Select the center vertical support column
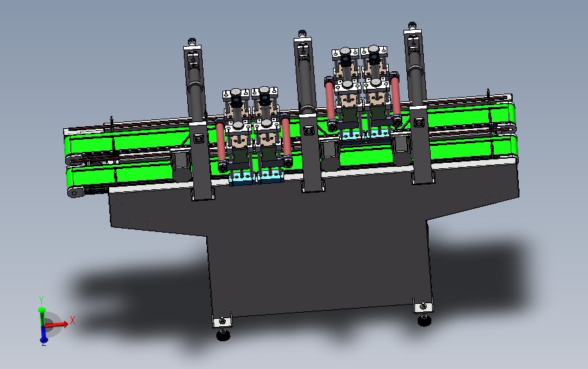Image resolution: width=588 pixels, height=369 pixels. (x=309, y=113)
